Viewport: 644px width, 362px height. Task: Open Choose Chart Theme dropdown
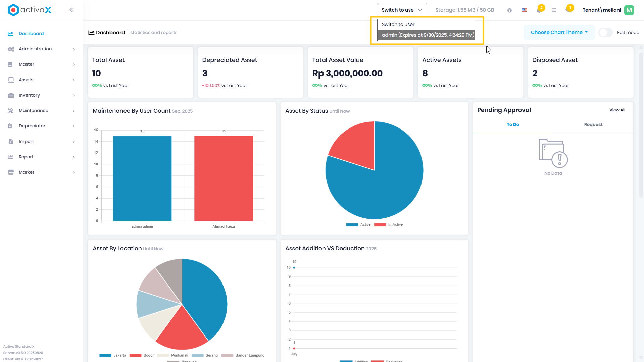pyautogui.click(x=559, y=32)
